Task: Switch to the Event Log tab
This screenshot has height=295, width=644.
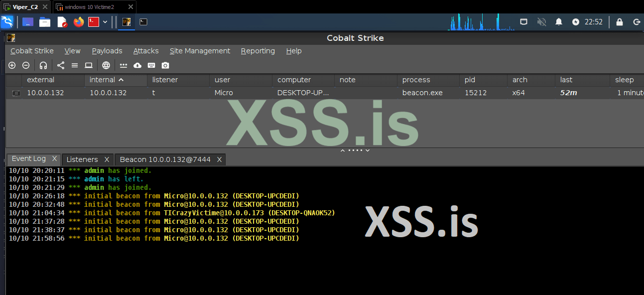Action: pyautogui.click(x=29, y=159)
